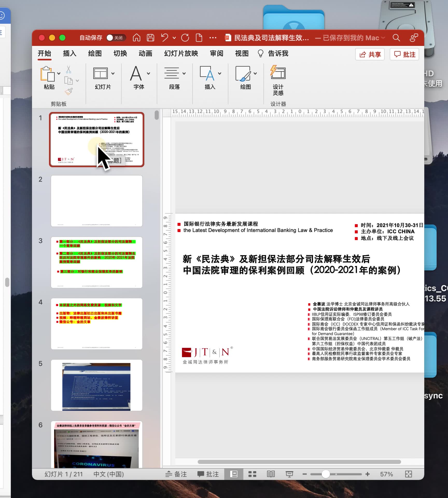Click the 幻灯片 layout icon

tap(100, 73)
